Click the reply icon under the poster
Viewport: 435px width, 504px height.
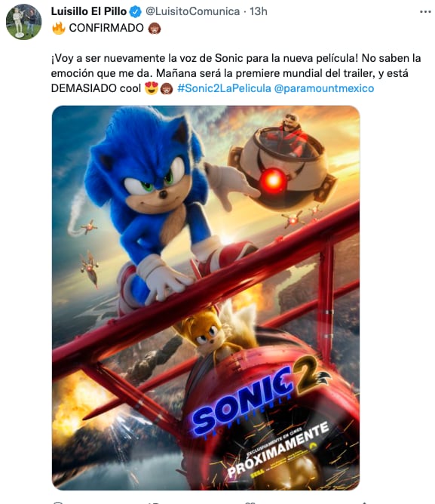[x=58, y=502]
